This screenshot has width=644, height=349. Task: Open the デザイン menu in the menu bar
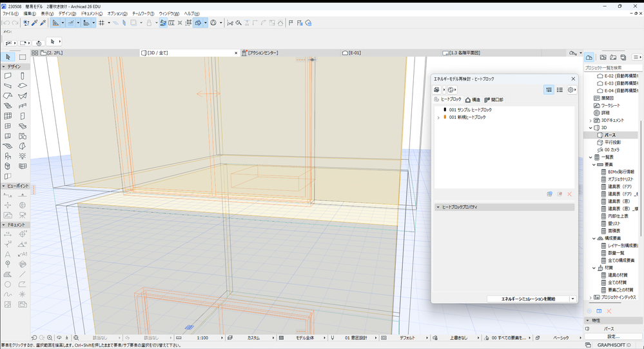tap(66, 13)
